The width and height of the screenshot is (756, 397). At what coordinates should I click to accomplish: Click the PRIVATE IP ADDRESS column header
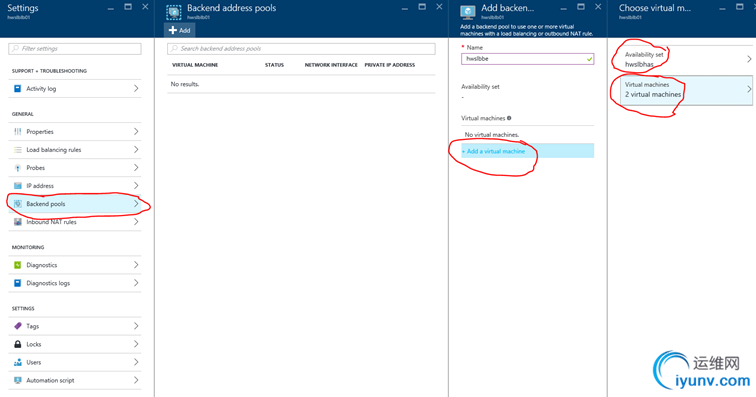(390, 65)
